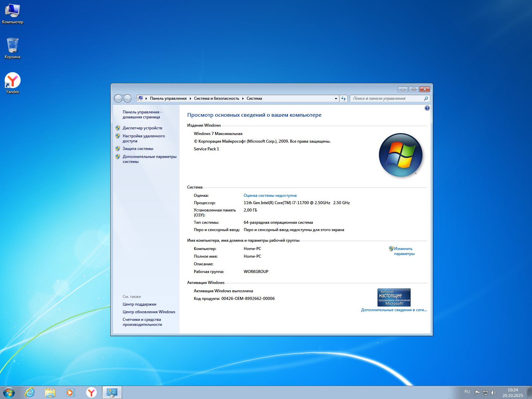Open Диспетчер устройств link
Screen dimensions: 532x399
142,128
